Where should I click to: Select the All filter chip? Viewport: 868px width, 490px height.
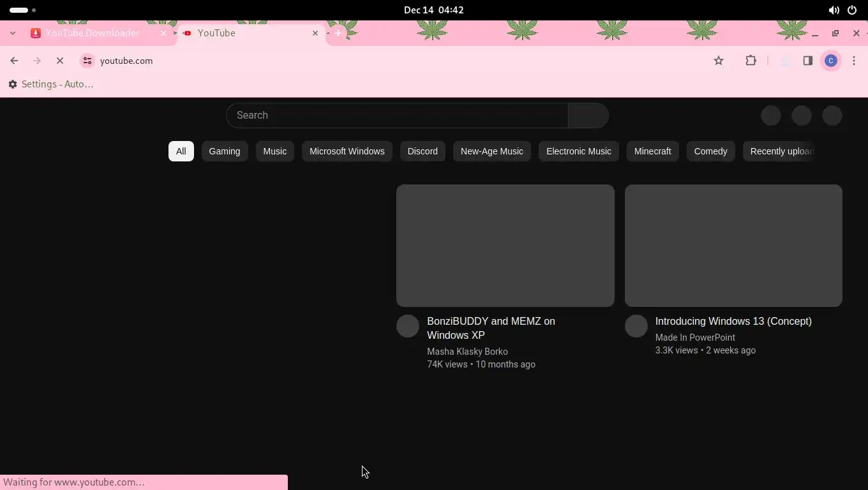pyautogui.click(x=181, y=151)
